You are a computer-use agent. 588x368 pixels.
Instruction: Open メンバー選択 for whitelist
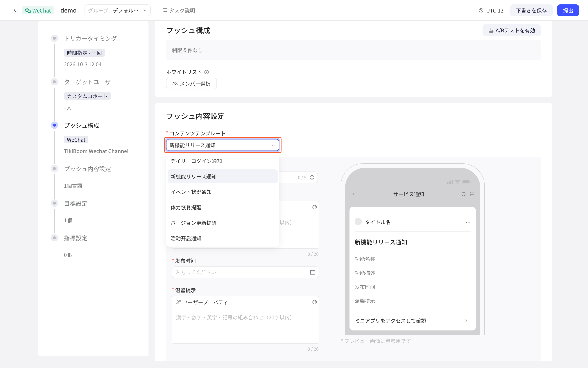click(x=191, y=84)
